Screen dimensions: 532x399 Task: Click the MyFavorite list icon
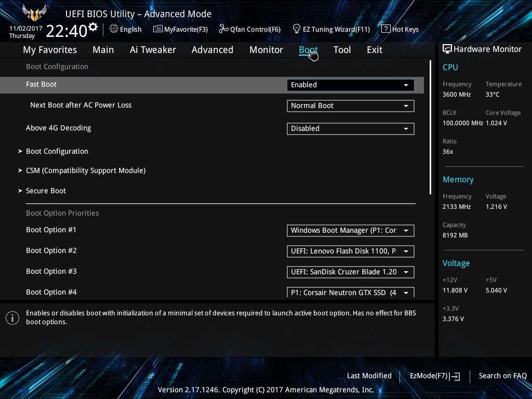pyautogui.click(x=158, y=29)
